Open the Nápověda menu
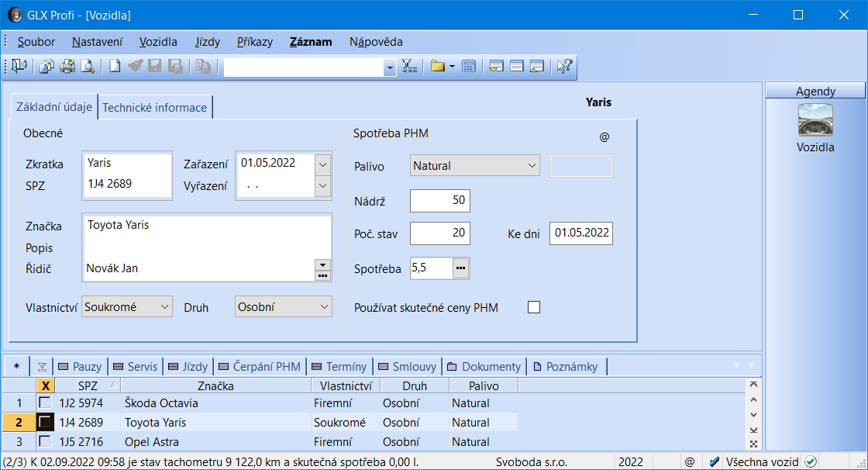This screenshot has width=868, height=470. click(x=376, y=42)
